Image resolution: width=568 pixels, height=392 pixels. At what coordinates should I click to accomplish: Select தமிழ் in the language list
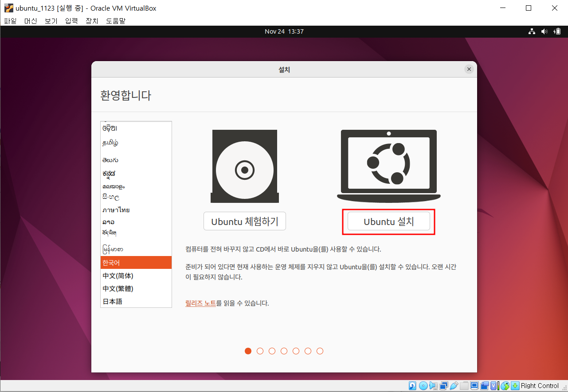pyautogui.click(x=136, y=143)
